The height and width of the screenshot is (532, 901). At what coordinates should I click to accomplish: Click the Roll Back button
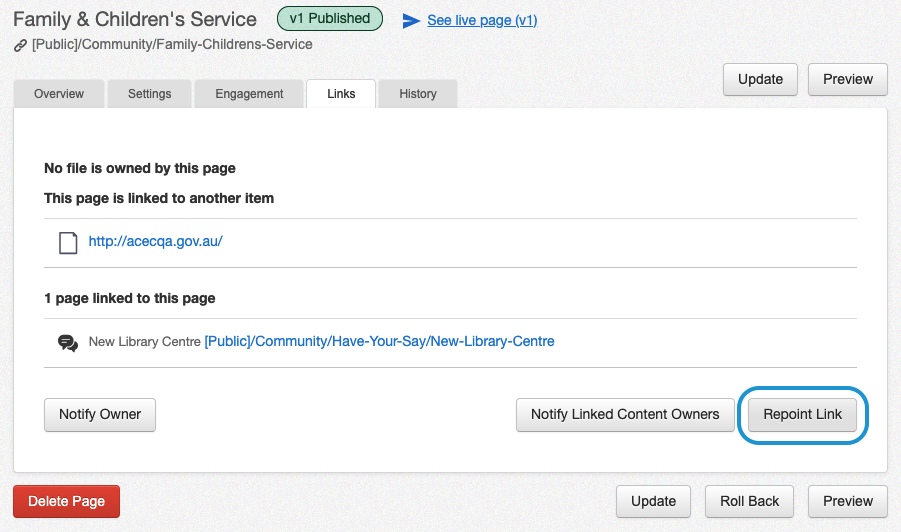pos(749,501)
